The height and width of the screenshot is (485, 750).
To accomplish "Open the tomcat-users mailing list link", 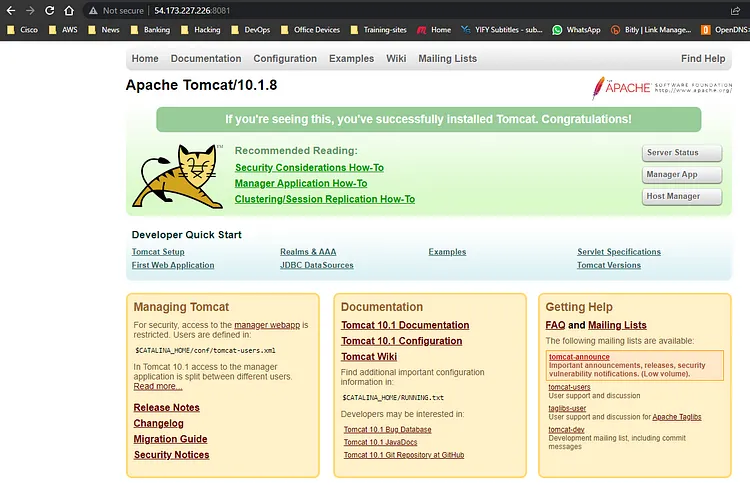I will pos(569,387).
